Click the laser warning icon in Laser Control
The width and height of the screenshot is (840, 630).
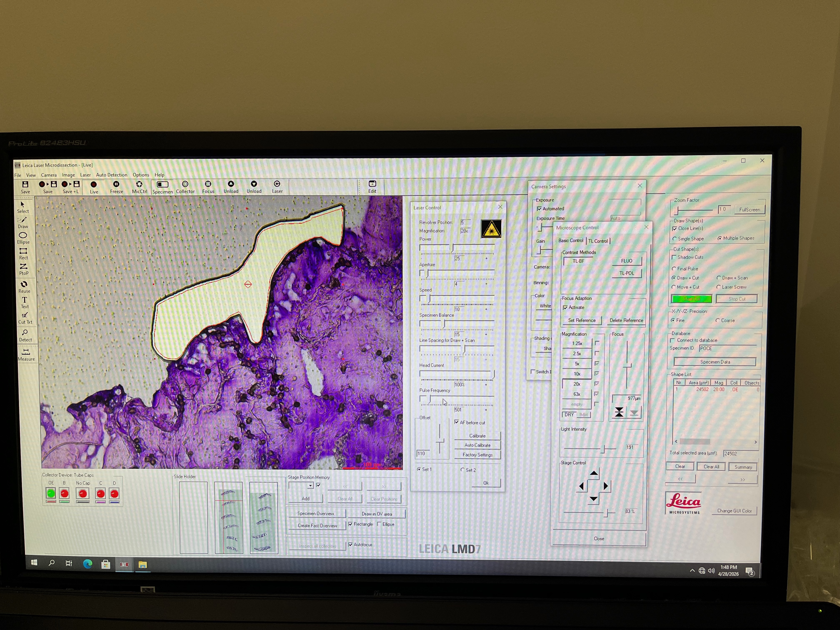[x=491, y=229]
